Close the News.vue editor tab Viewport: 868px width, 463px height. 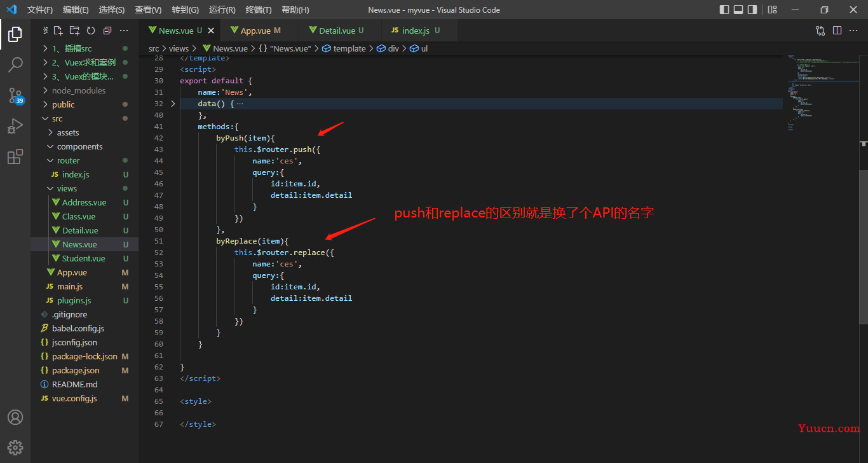211,31
